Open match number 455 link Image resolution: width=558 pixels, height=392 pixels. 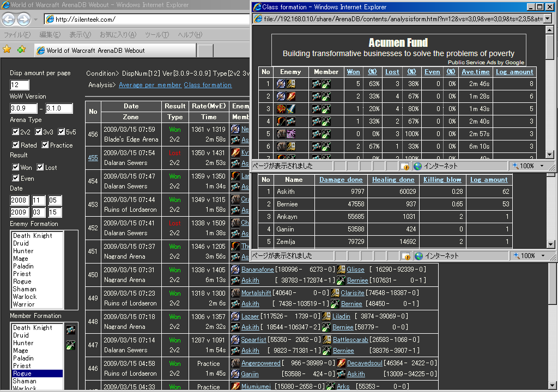tap(93, 157)
